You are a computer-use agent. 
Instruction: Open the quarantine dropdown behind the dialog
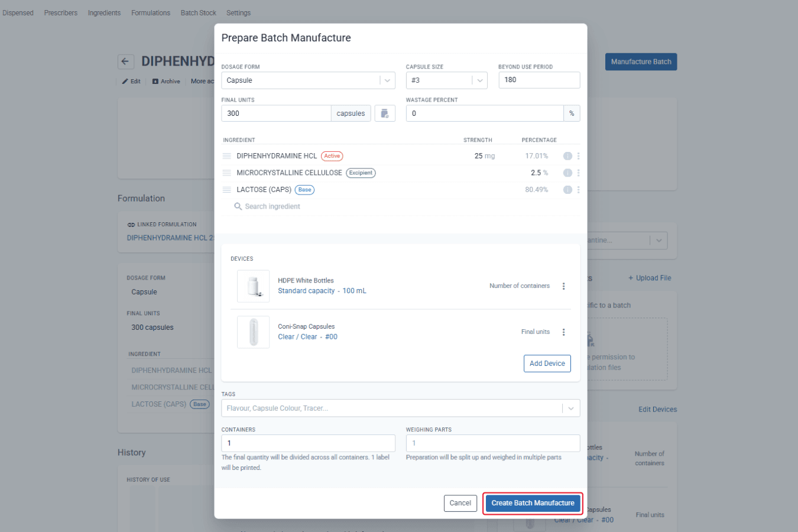658,241
